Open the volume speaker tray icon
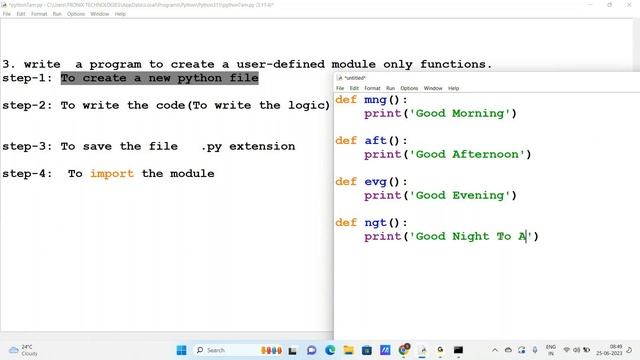The image size is (640, 360). [x=576, y=350]
